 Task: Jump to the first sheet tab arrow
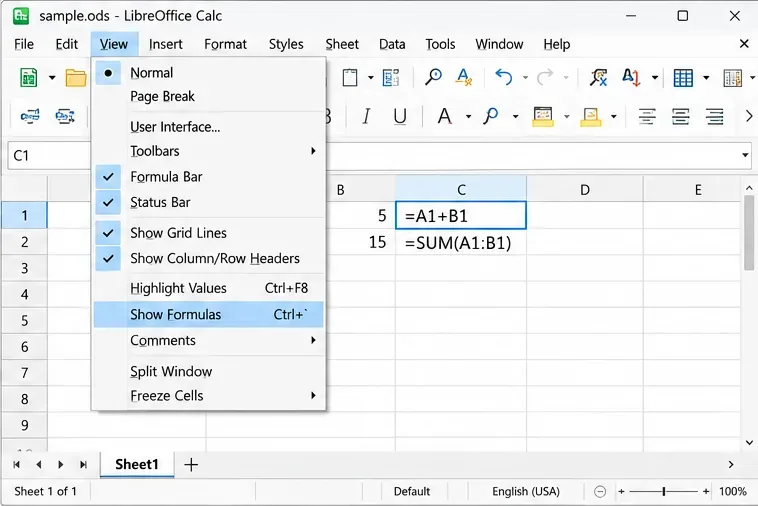pyautogui.click(x=16, y=464)
